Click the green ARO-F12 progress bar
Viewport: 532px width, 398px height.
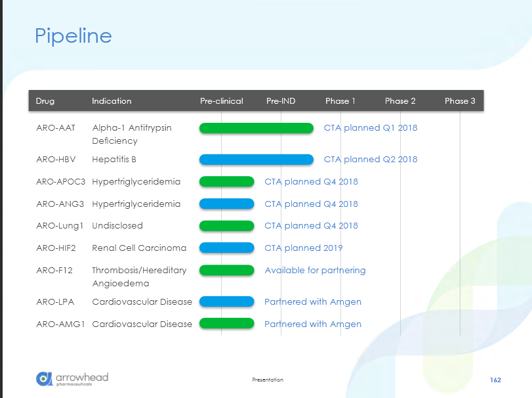[x=226, y=271]
